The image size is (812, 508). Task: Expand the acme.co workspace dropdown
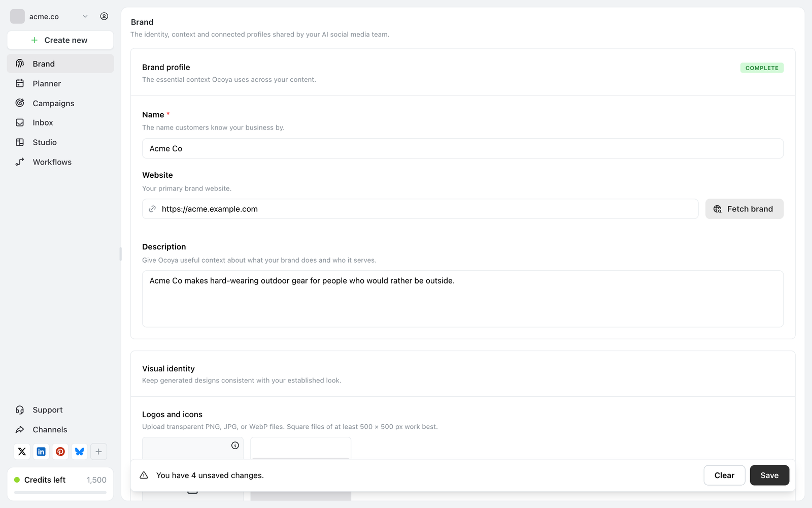[49, 16]
